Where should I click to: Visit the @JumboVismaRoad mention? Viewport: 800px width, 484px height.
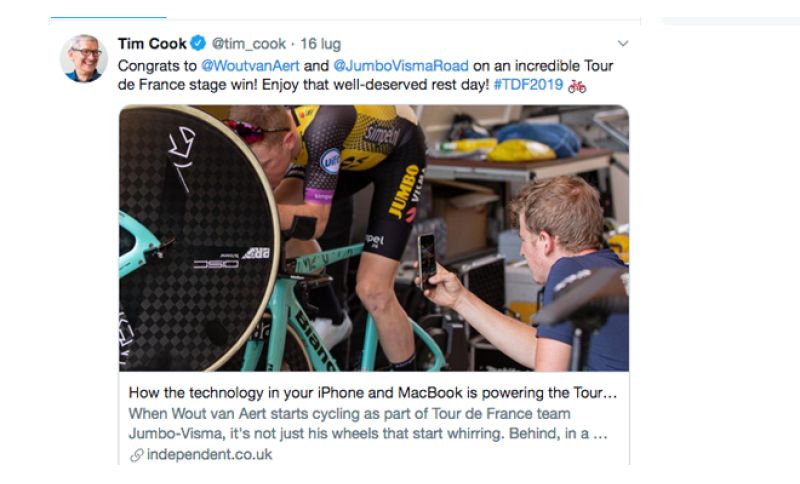click(401, 66)
